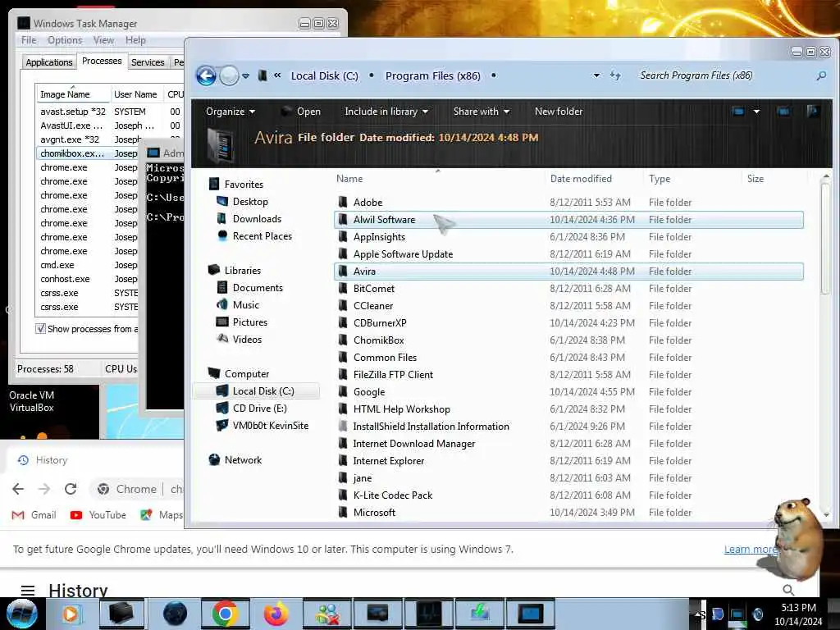This screenshot has width=840, height=630.
Task: Select Network in the navigation pane
Action: pos(243,459)
